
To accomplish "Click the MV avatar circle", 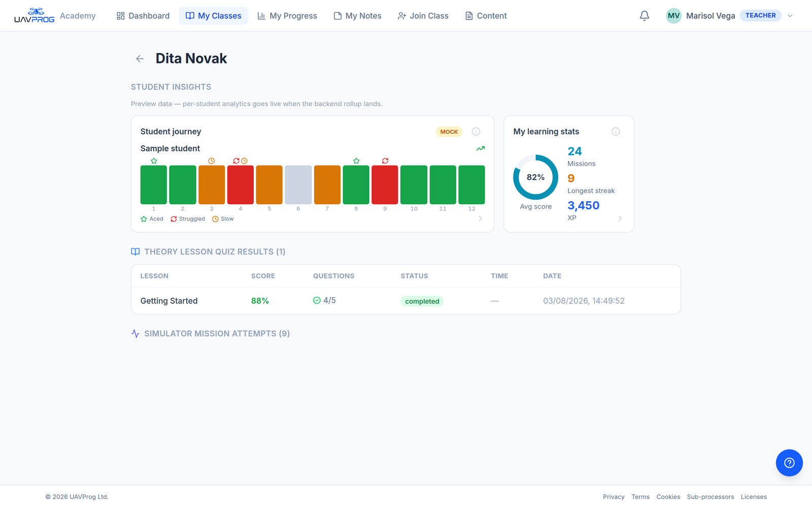I will coord(673,16).
